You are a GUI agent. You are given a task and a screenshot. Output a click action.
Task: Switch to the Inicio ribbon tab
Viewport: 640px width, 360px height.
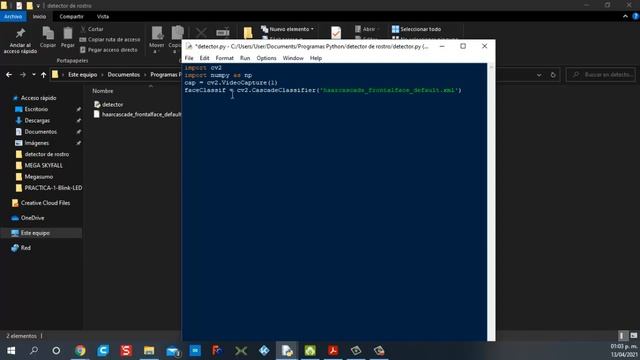40,16
